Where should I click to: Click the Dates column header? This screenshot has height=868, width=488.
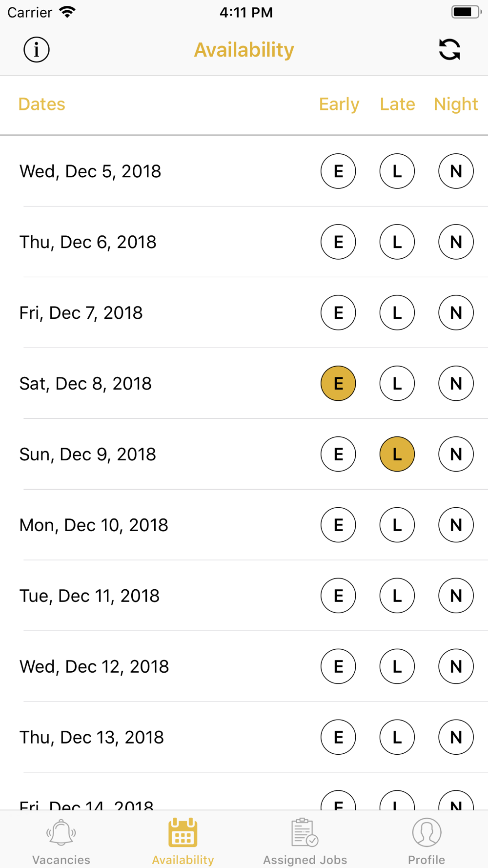(42, 104)
